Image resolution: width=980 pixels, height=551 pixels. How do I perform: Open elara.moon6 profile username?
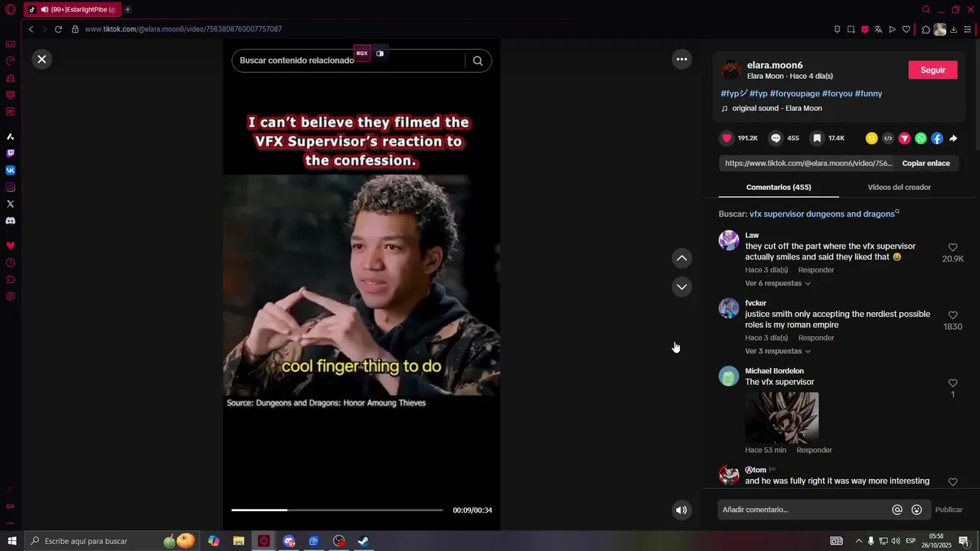775,65
